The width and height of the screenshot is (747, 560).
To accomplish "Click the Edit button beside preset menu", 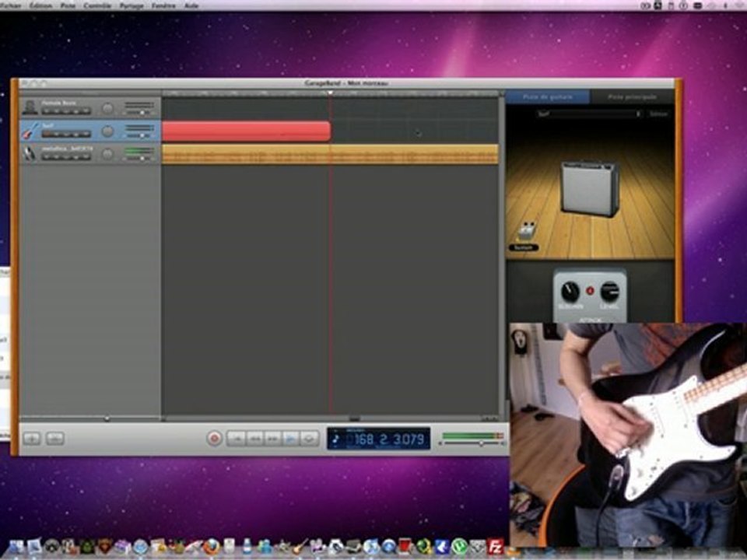I will pyautogui.click(x=659, y=114).
